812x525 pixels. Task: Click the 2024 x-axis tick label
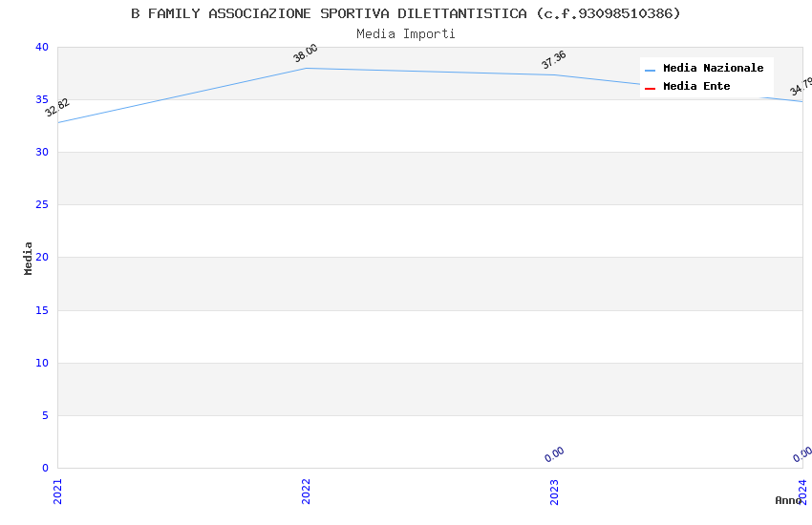click(x=802, y=491)
